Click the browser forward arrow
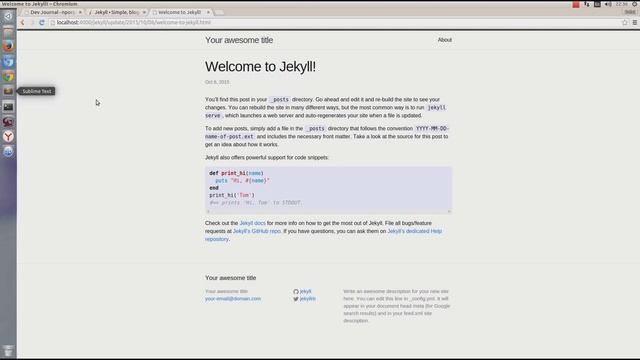Image resolution: width=640 pixels, height=360 pixels. [32, 22]
